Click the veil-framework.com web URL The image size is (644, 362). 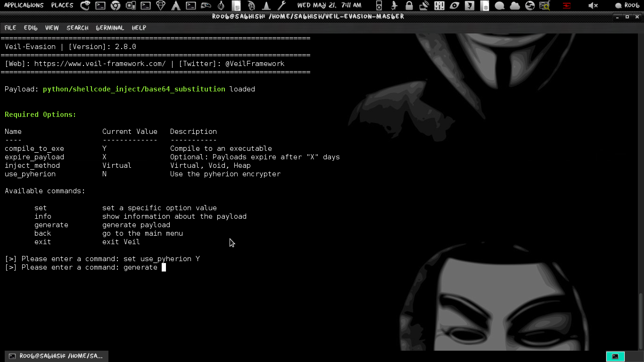click(x=100, y=64)
